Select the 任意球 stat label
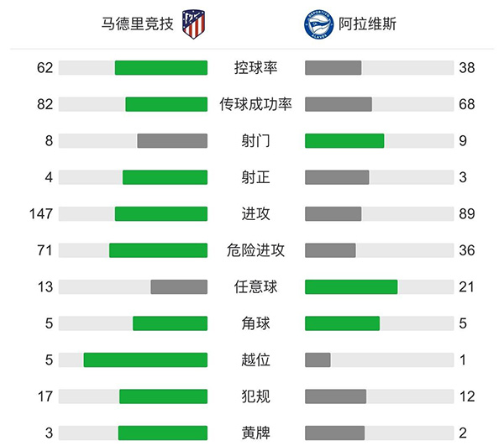This screenshot has width=504, height=446. 255,287
